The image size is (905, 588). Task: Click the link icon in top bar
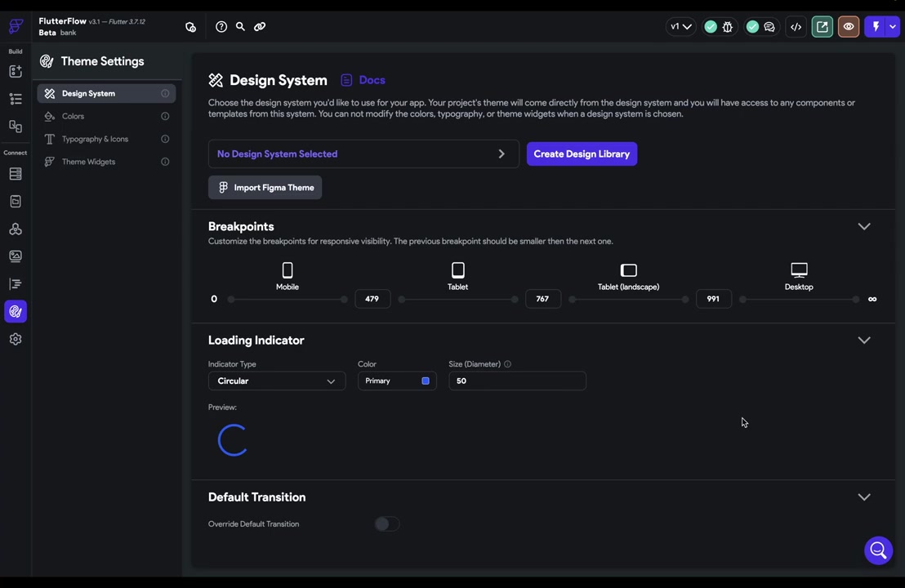[260, 27]
